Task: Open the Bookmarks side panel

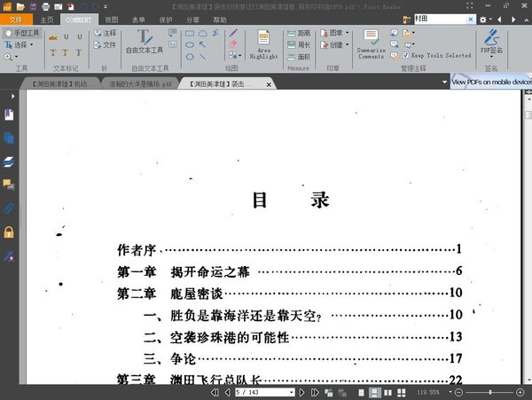Action: (9, 114)
